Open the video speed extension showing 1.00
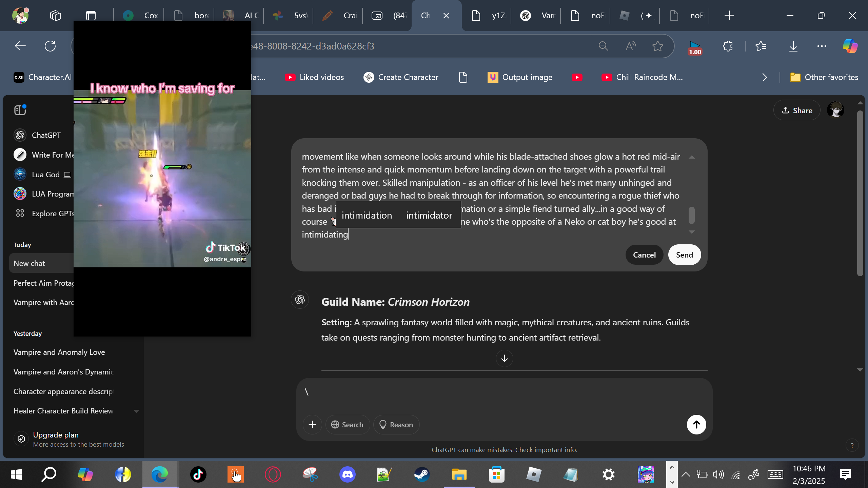 pyautogui.click(x=695, y=48)
